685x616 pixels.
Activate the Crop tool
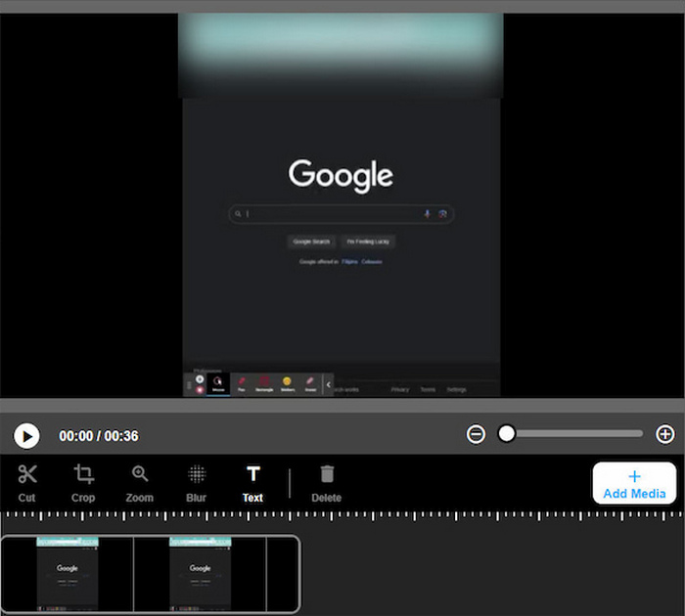pyautogui.click(x=83, y=482)
